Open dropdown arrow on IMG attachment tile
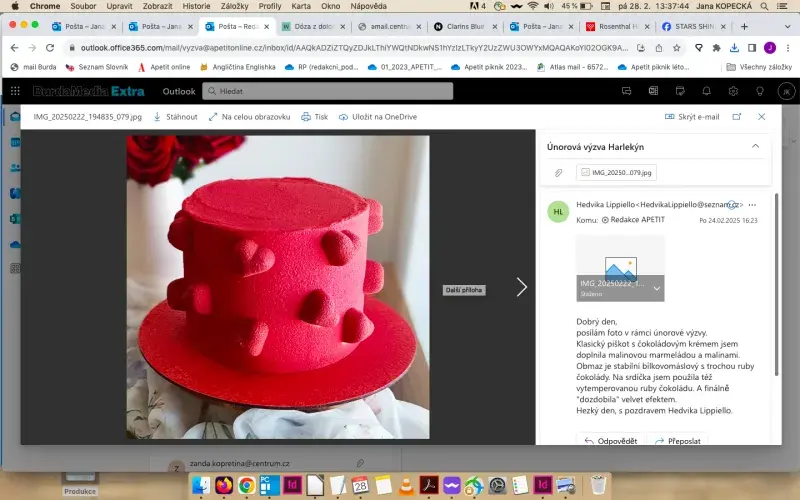Viewport: 800px width, 500px height. [657, 288]
